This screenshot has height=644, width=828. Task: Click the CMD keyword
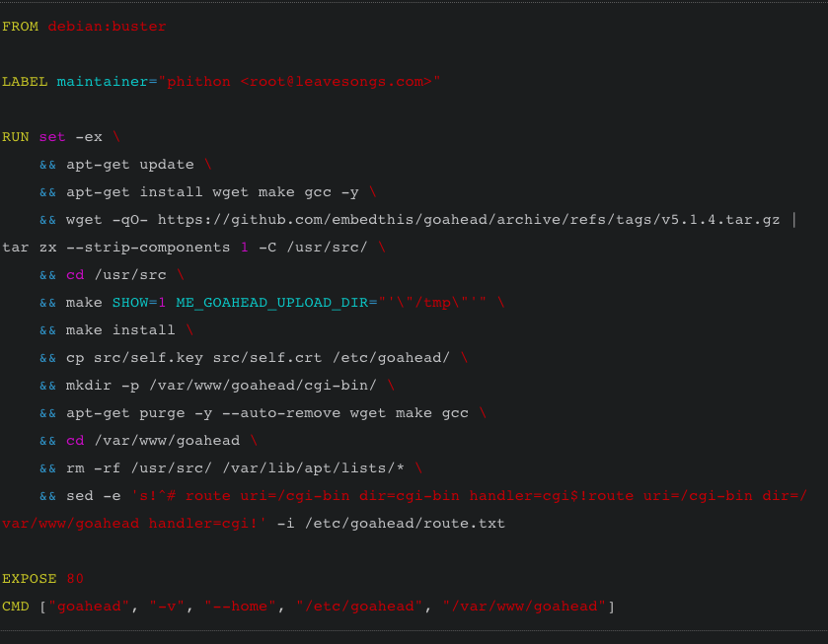click(16, 606)
